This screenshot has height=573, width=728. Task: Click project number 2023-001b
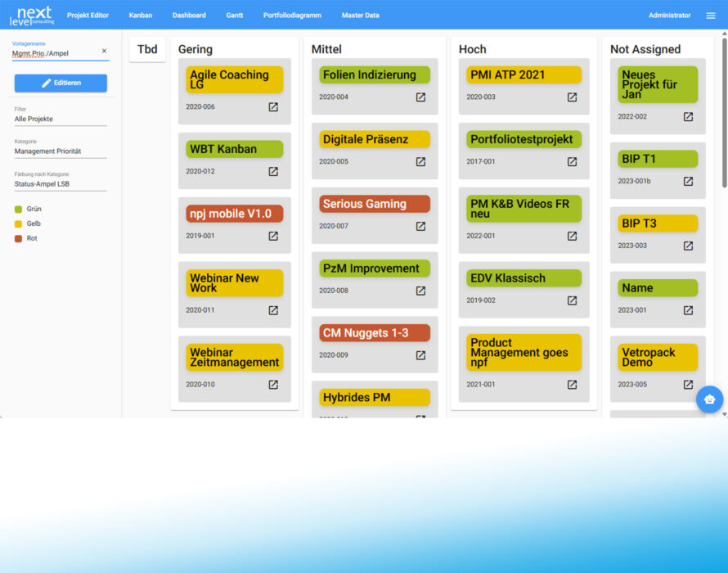[634, 181]
